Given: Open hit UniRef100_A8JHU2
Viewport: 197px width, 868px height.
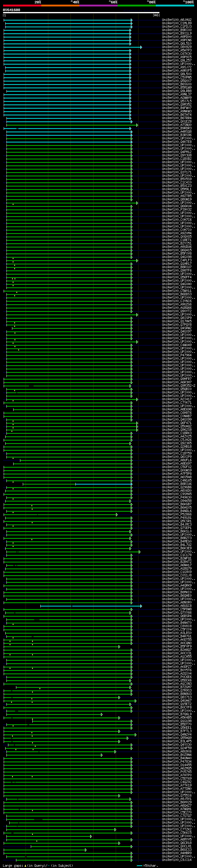Looking at the screenshot, I should tap(177, 20).
